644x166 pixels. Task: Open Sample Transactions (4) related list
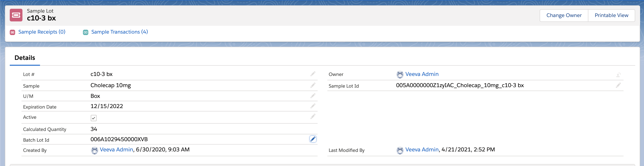pyautogui.click(x=120, y=32)
